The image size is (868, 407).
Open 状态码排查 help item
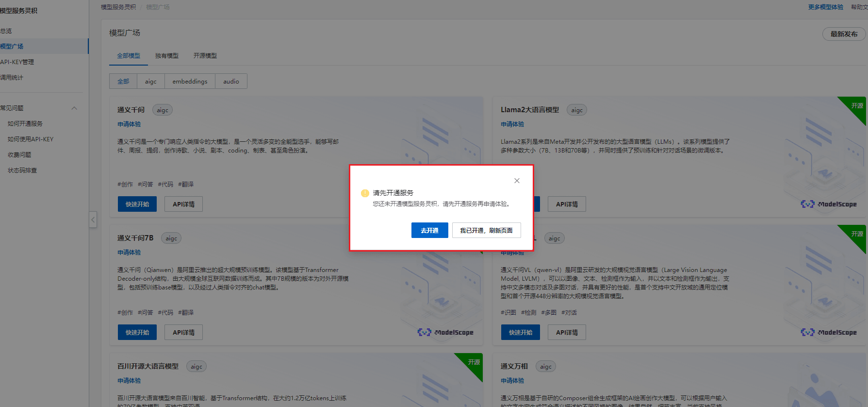22,170
